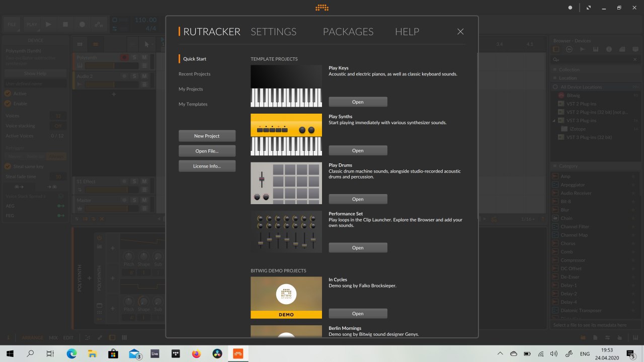This screenshot has width=644, height=362.
Task: Collapse the Location browser section
Action: tap(554, 78)
